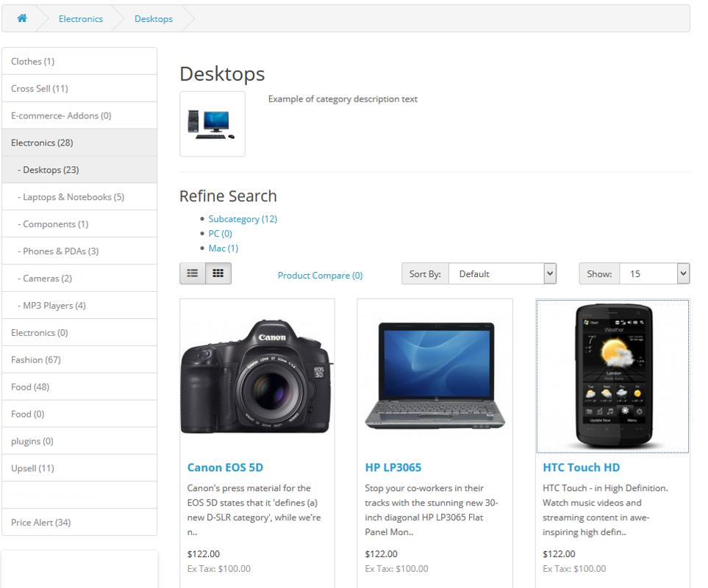Screen dimensions: 708x588
Task: Select E-commerce- Addons (0) category
Action: (79, 115)
